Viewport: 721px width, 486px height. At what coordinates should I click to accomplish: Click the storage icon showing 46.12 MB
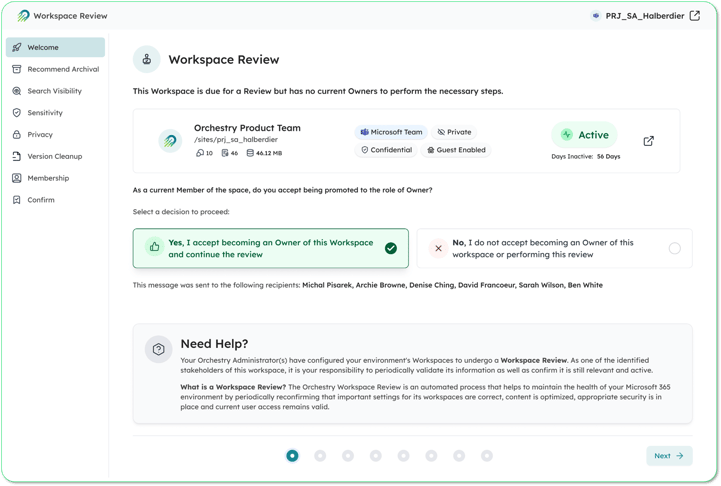point(250,153)
